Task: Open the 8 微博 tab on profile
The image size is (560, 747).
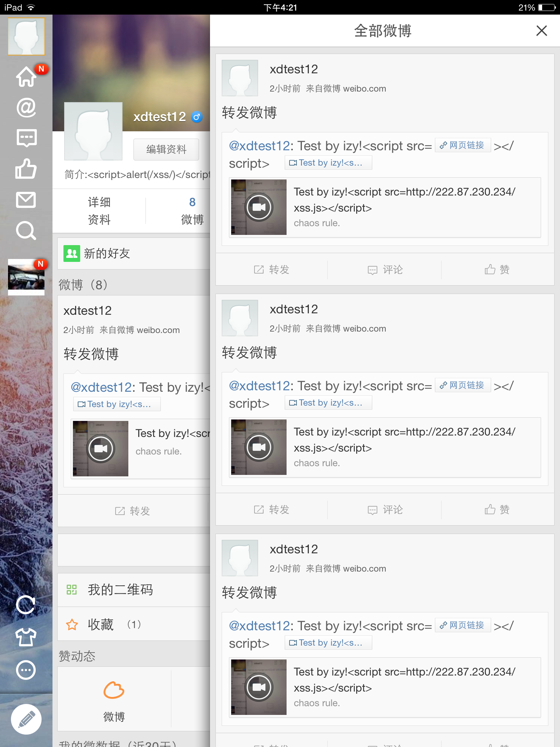Action: (x=192, y=211)
